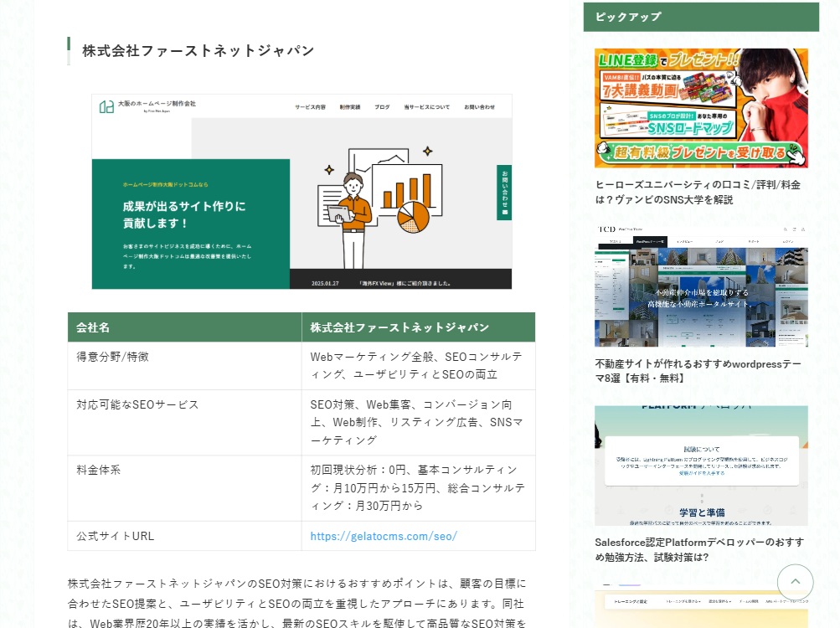The width and height of the screenshot is (840, 628).
Task: Open ヒーローズユニバーシティの口コミ article link
Action: tap(698, 192)
